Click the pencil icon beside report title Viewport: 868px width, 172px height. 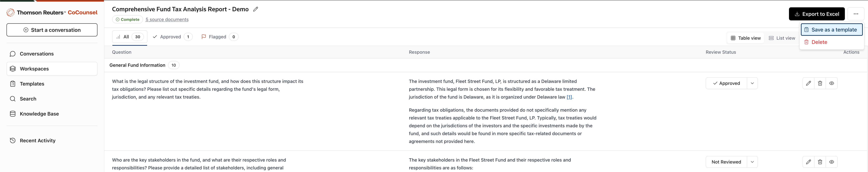coord(256,9)
